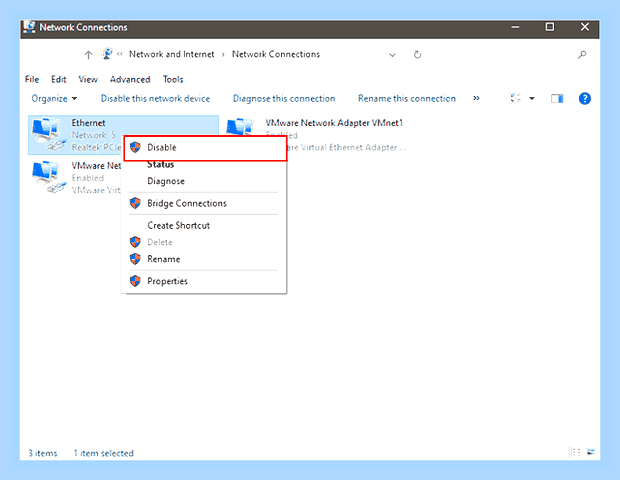
Task: Open the File menu
Action: click(32, 79)
